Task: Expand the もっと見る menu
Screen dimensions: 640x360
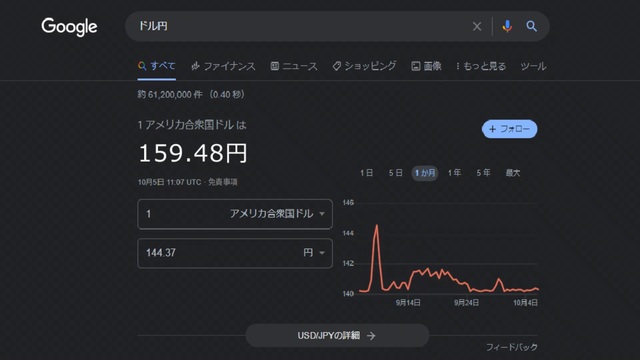Action: (481, 66)
